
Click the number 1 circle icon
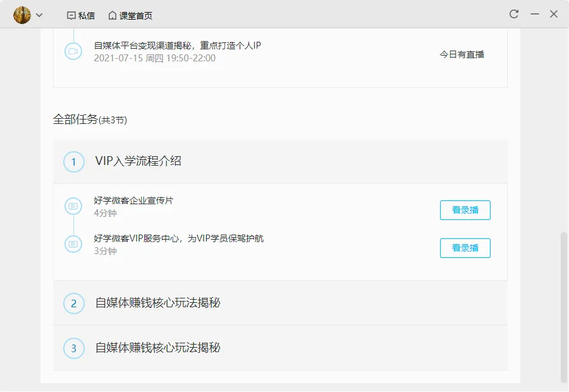pos(74,162)
